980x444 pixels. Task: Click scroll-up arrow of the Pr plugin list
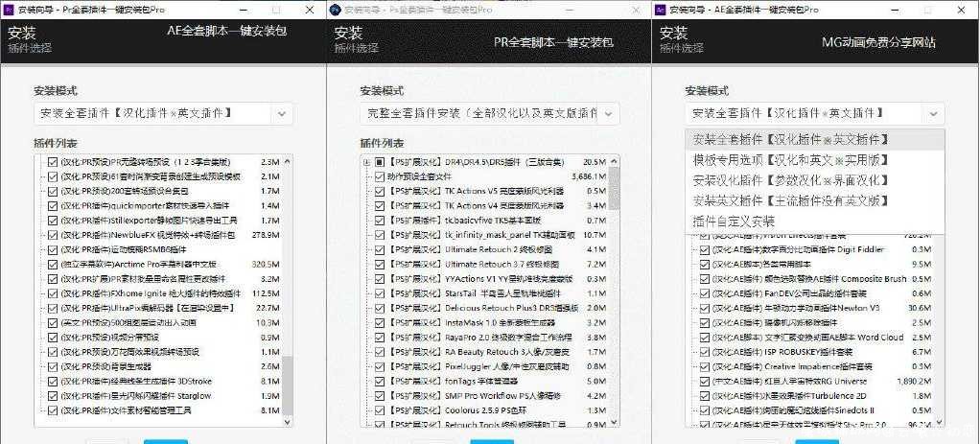pos(288,161)
